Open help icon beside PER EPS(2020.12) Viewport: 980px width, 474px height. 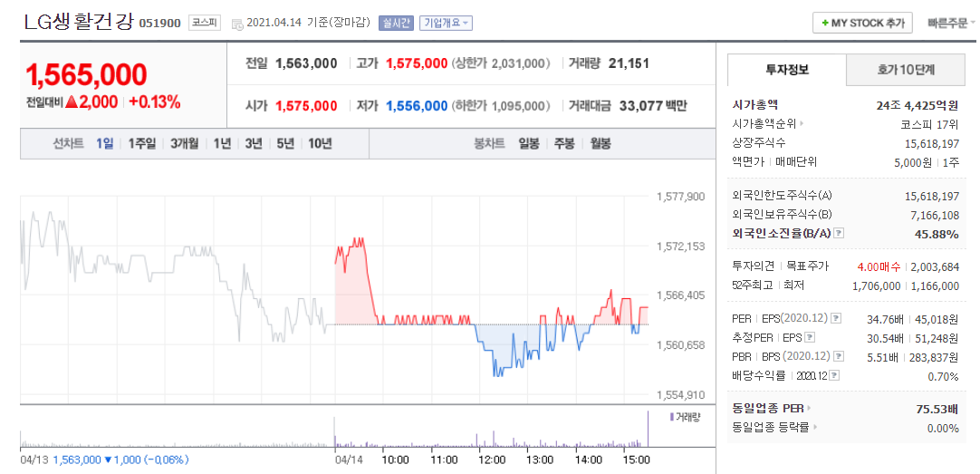pos(836,319)
